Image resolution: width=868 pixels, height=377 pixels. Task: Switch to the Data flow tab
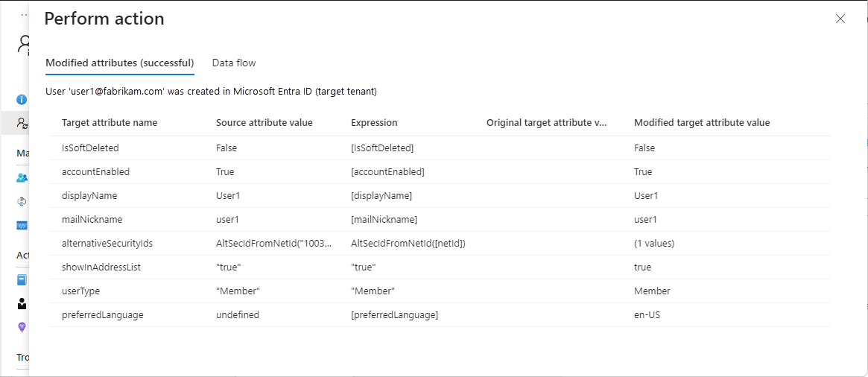point(234,63)
